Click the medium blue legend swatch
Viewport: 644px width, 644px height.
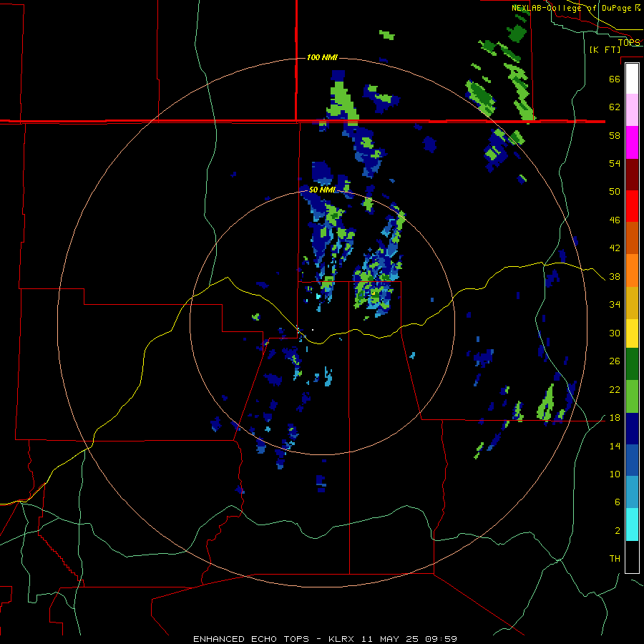(632, 460)
